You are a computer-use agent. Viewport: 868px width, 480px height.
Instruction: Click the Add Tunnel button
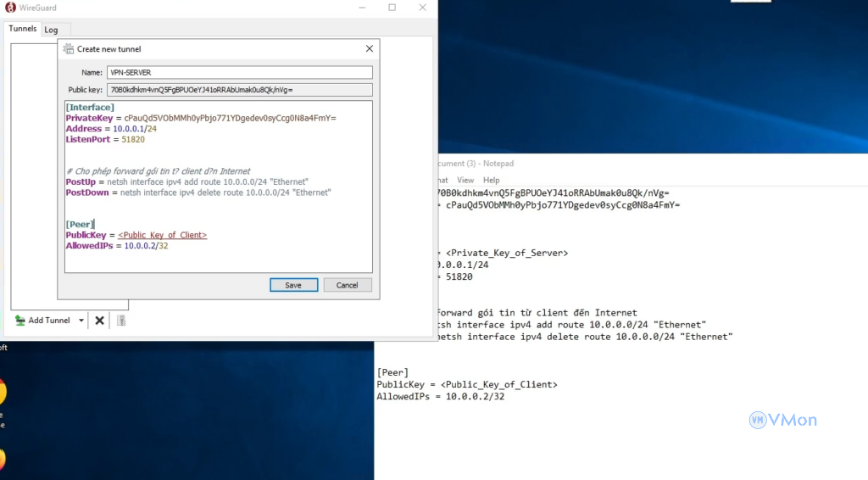pyautogui.click(x=44, y=321)
